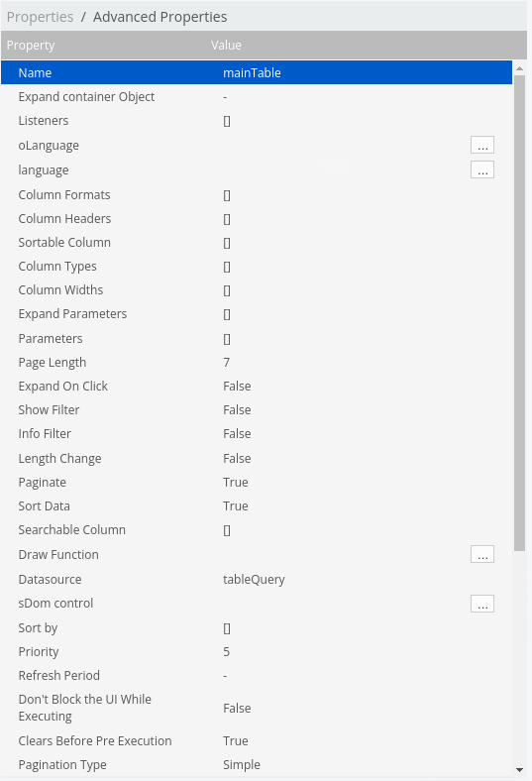Open the oLanguage ellipsis editor button
Screen dimensions: 532x781
[482, 145]
